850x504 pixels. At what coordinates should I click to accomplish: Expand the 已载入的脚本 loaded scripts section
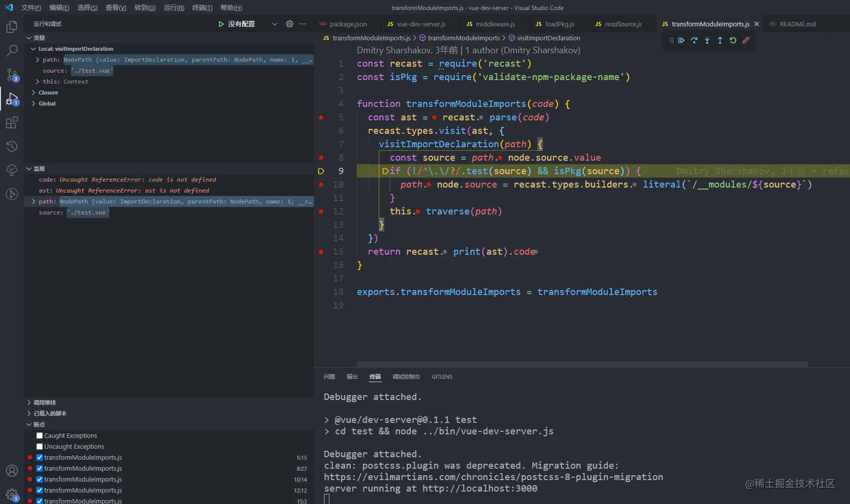(x=29, y=414)
